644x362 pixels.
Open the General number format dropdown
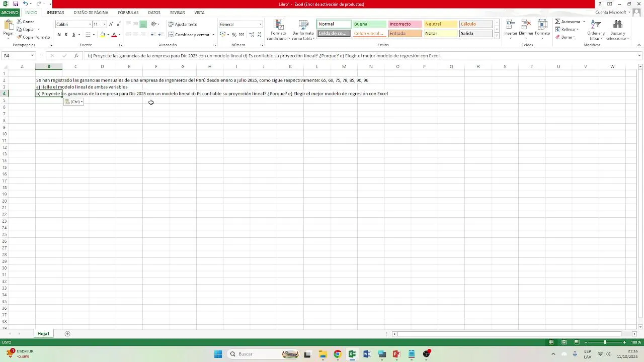click(260, 24)
